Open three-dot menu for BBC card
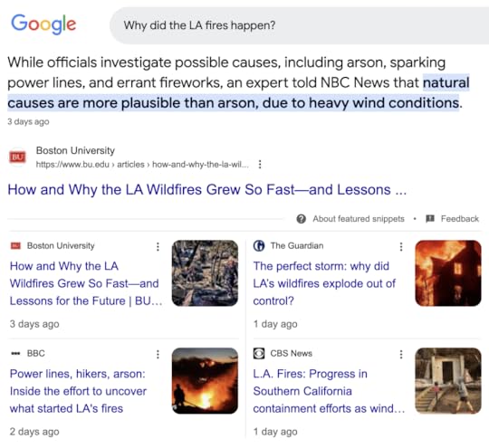 [158, 354]
